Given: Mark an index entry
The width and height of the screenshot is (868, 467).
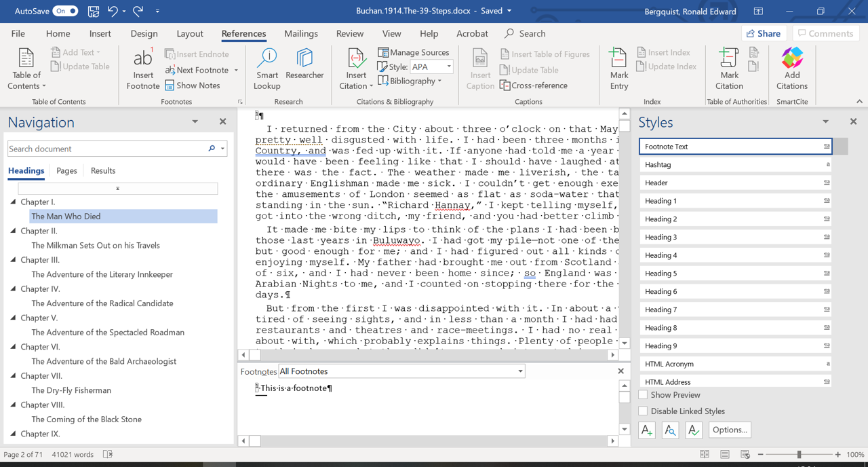Looking at the screenshot, I should pos(618,67).
